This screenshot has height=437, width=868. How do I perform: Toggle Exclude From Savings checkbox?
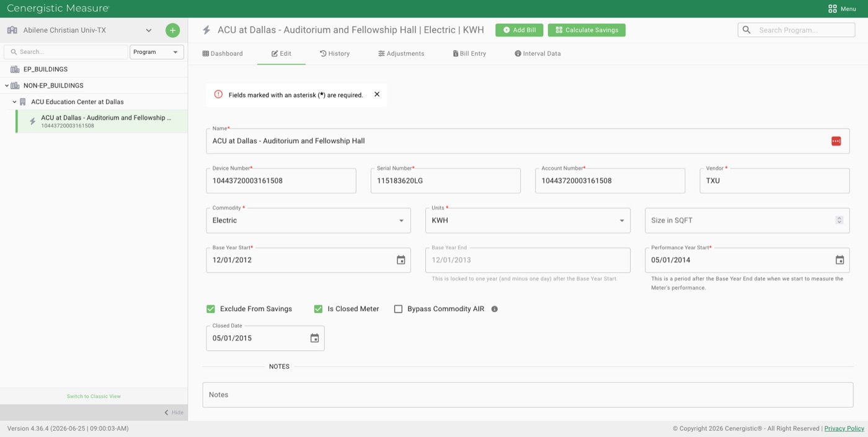211,309
